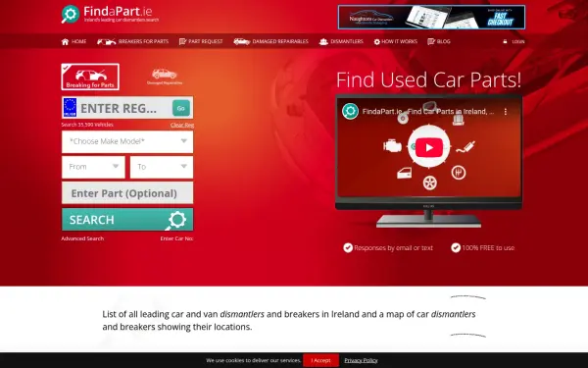This screenshot has height=368, width=588.
Task: Click the green SEARCH button
Action: pyautogui.click(x=127, y=219)
